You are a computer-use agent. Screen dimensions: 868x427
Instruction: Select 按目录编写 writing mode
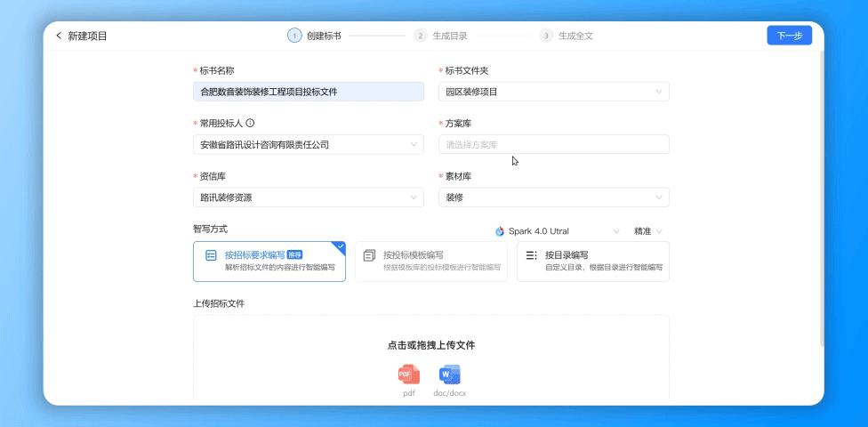click(x=592, y=261)
